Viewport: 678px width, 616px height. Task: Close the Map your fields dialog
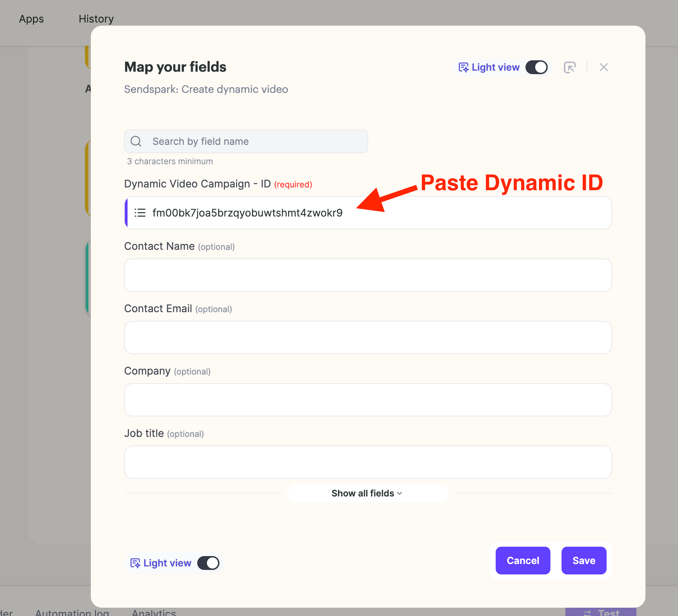coord(604,67)
